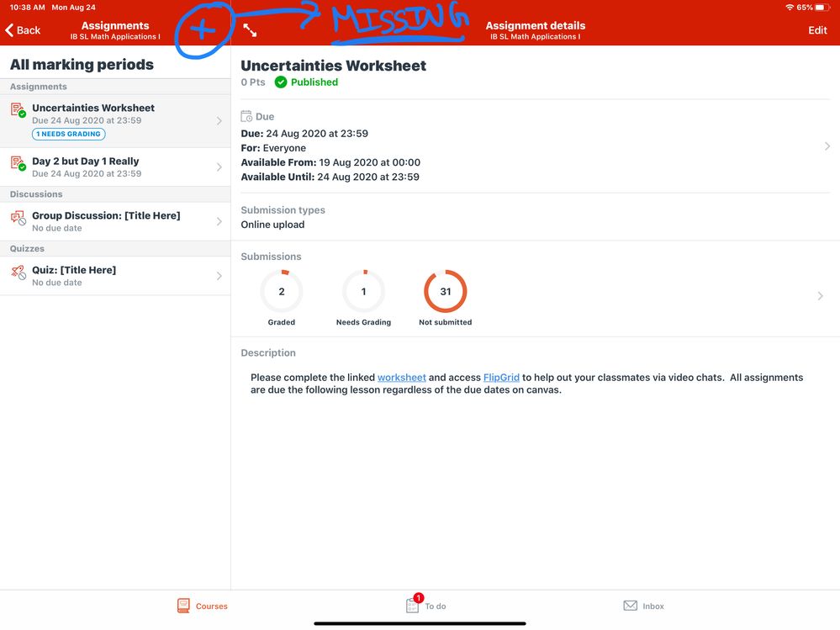Viewport: 840px width, 630px height.
Task: Switch to the Courses tab
Action: (x=202, y=606)
